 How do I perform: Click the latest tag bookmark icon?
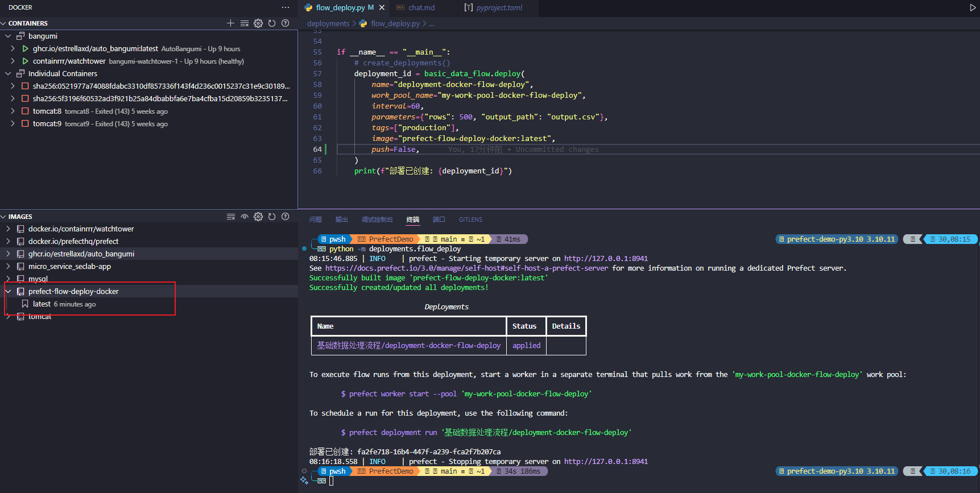(x=25, y=304)
